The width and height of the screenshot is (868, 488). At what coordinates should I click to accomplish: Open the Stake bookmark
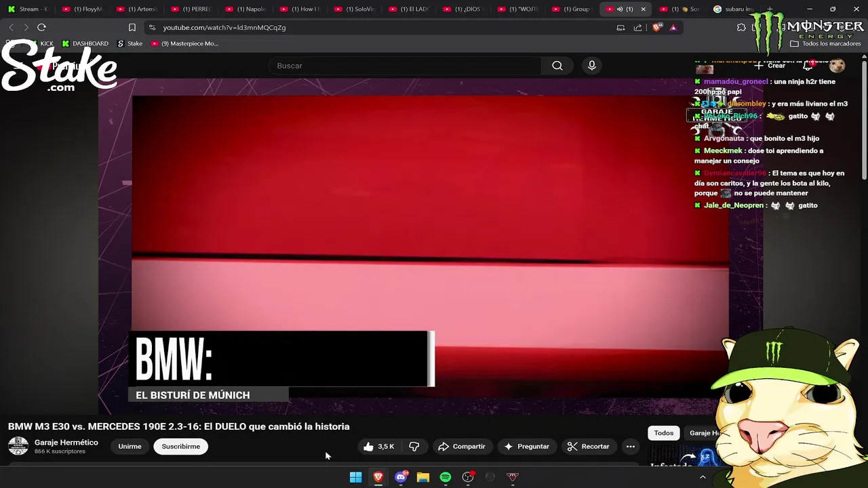click(130, 43)
